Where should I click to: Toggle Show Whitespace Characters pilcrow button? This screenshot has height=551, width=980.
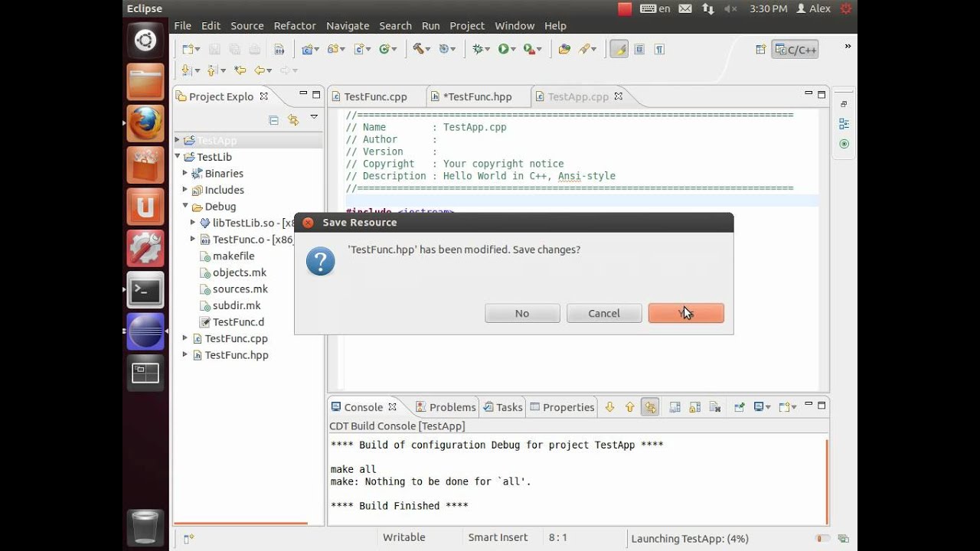pyautogui.click(x=659, y=49)
